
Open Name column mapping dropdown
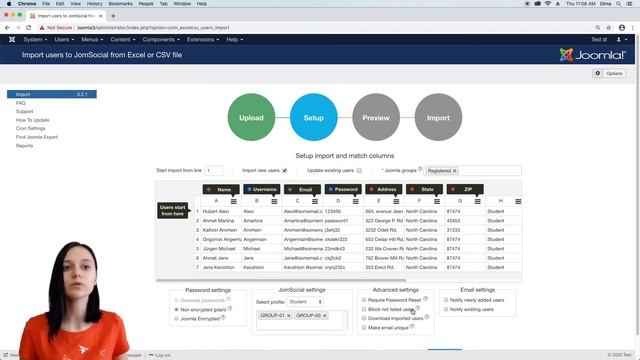221,189
